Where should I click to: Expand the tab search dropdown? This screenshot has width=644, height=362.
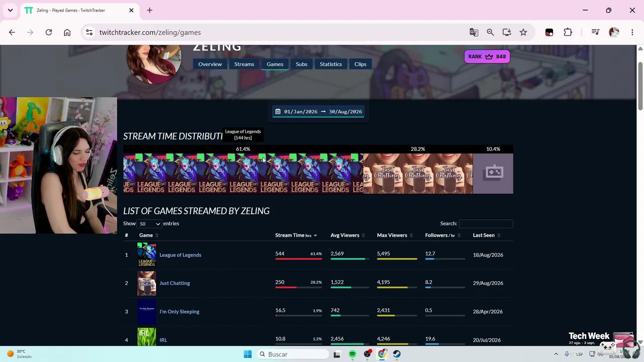pos(10,10)
